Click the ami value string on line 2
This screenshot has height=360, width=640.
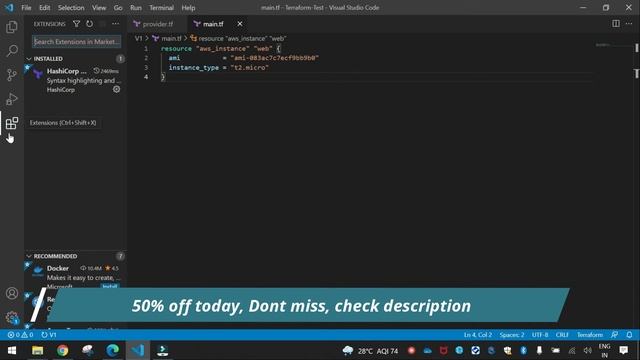pyautogui.click(x=275, y=58)
